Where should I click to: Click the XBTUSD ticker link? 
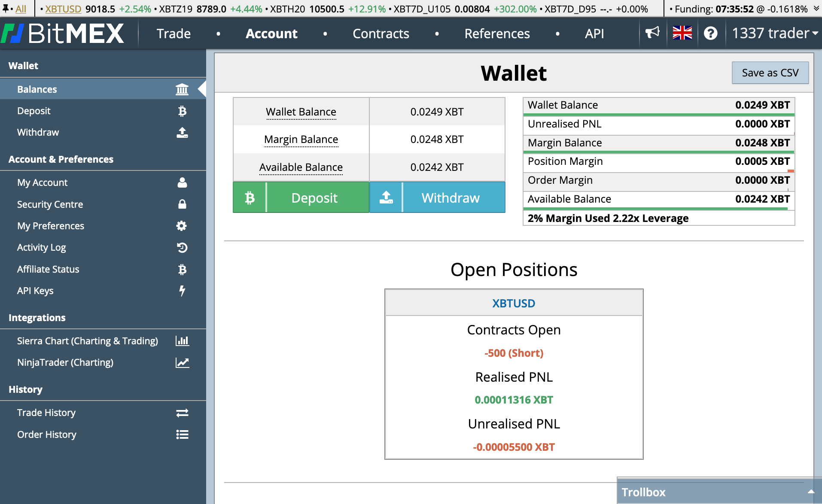coord(63,9)
